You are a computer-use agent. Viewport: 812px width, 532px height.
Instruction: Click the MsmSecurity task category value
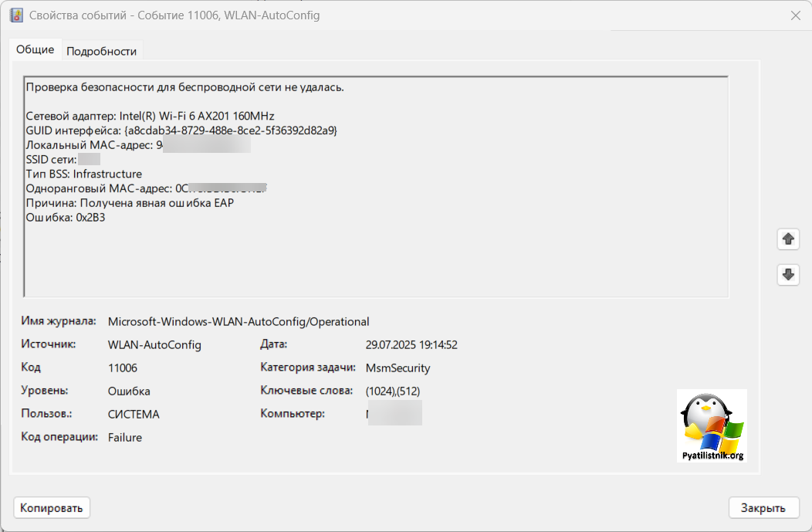398,368
